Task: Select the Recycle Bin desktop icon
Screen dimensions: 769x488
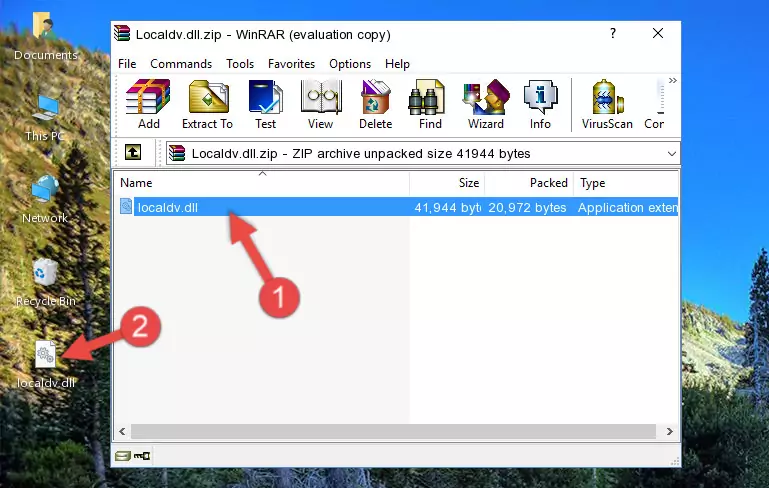Action: coord(46,283)
